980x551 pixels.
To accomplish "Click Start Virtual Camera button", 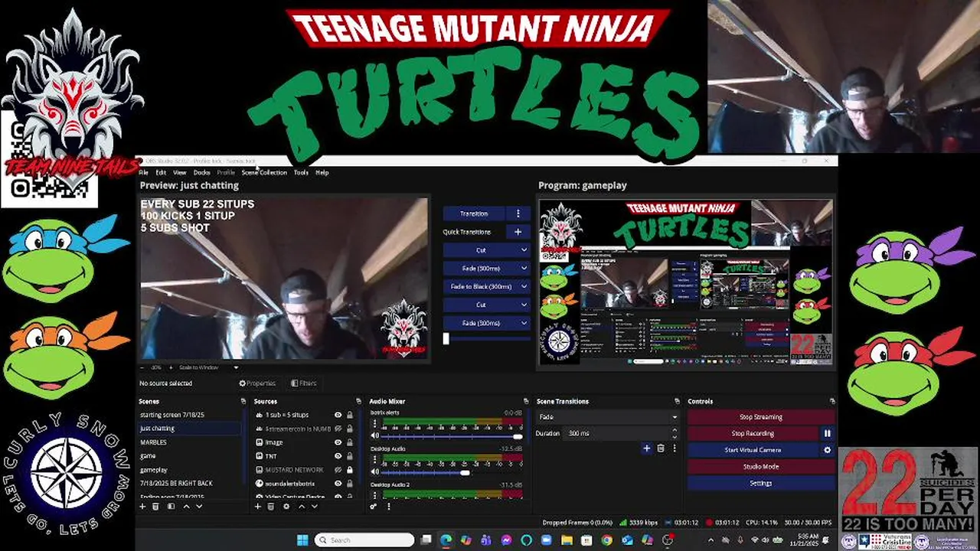I will coord(753,450).
